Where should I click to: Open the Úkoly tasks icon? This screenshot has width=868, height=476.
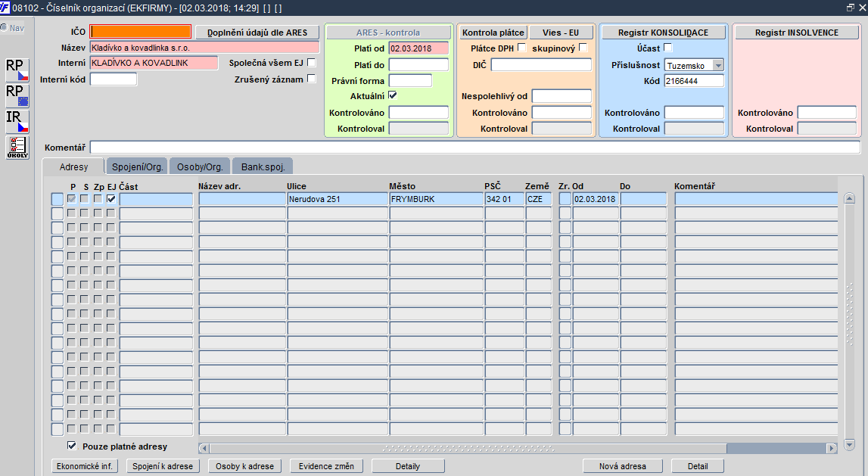tap(17, 148)
